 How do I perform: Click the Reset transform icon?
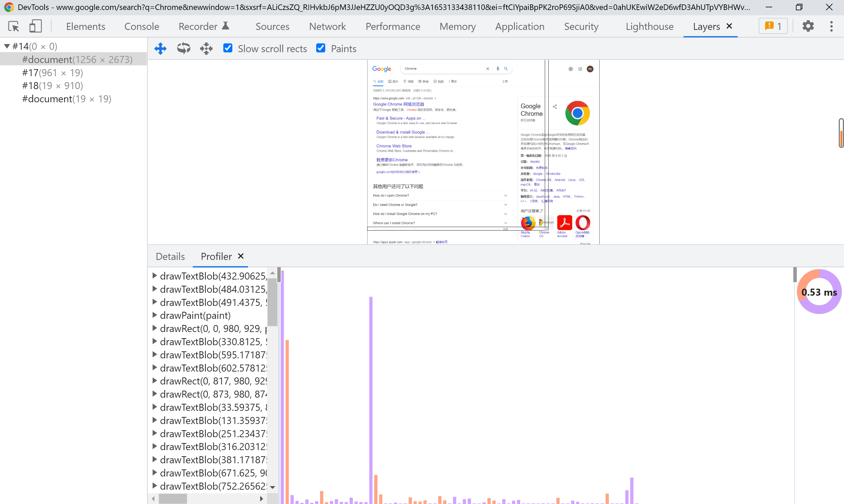206,49
